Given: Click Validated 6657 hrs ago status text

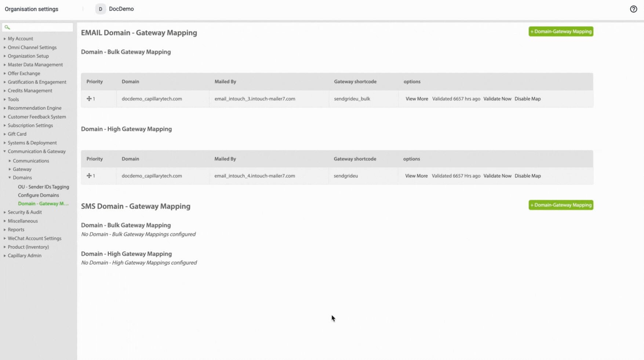Looking at the screenshot, I should pyautogui.click(x=456, y=99).
